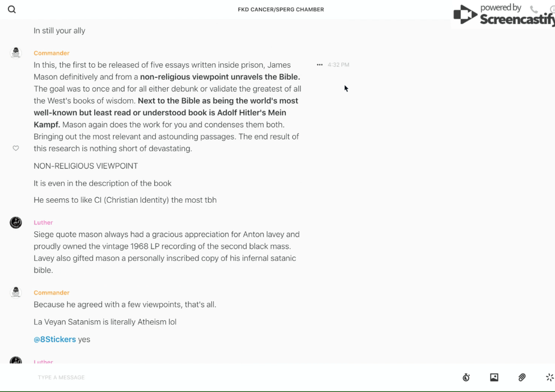
Task: Open the image upload icon
Action: (494, 377)
